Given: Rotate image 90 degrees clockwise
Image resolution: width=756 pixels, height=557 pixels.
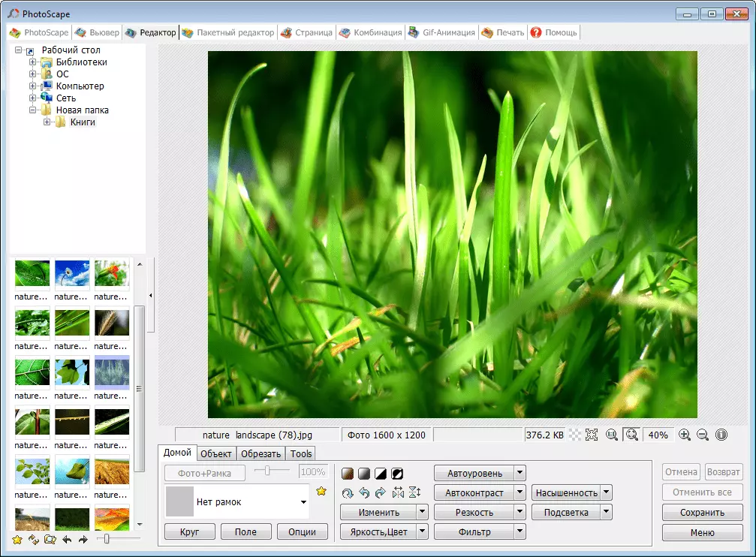Looking at the screenshot, I should [380, 493].
